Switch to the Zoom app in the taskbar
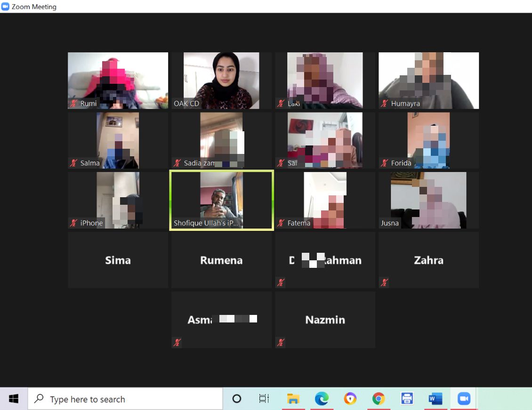 point(463,399)
